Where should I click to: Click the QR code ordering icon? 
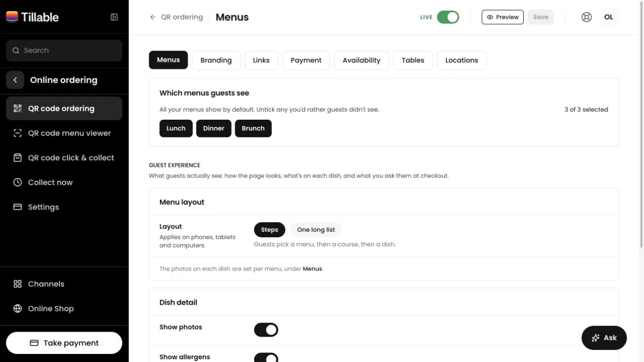coord(18,108)
